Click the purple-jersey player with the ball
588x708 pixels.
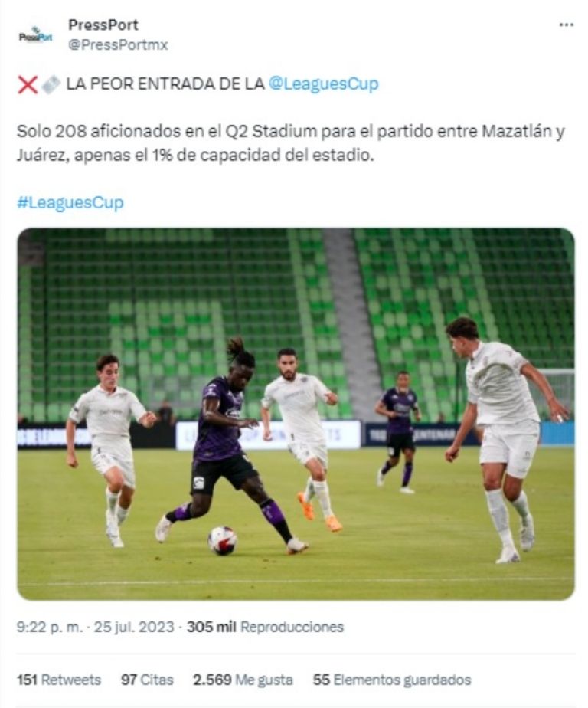click(230, 447)
